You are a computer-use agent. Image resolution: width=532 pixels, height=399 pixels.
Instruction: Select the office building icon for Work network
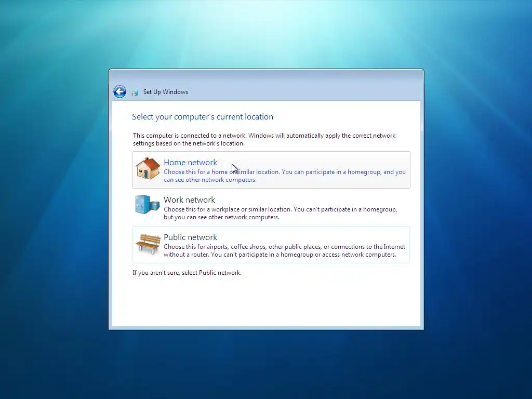[147, 204]
